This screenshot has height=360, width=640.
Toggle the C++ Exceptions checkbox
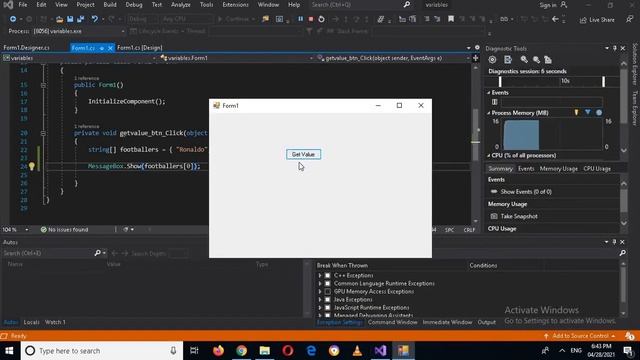tap(327, 276)
